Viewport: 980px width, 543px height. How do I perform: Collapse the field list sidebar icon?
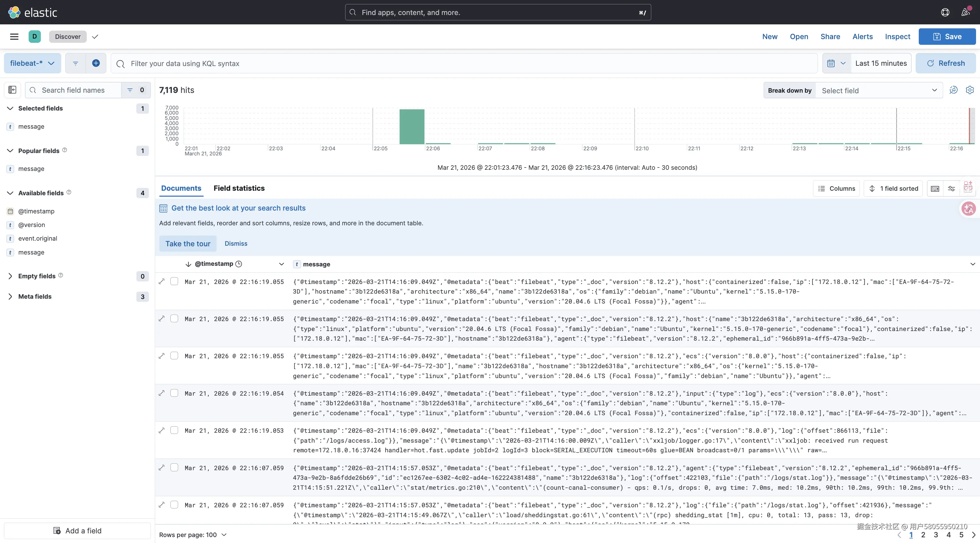tap(12, 90)
